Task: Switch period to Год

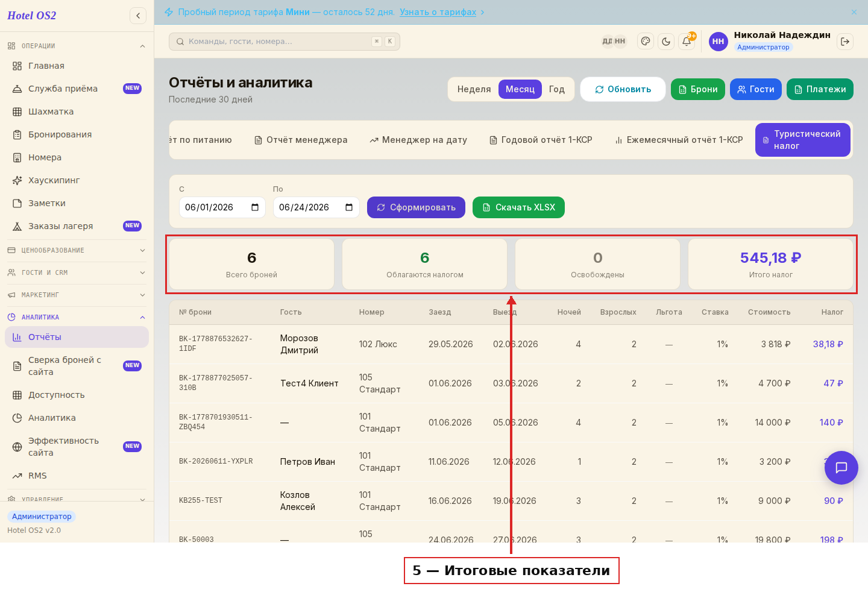Action: coord(557,89)
